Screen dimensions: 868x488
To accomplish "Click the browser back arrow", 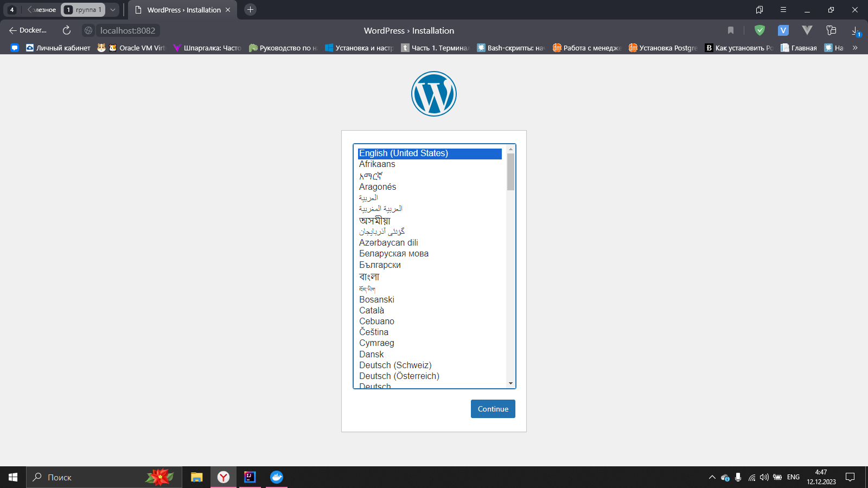I will coord(13,30).
